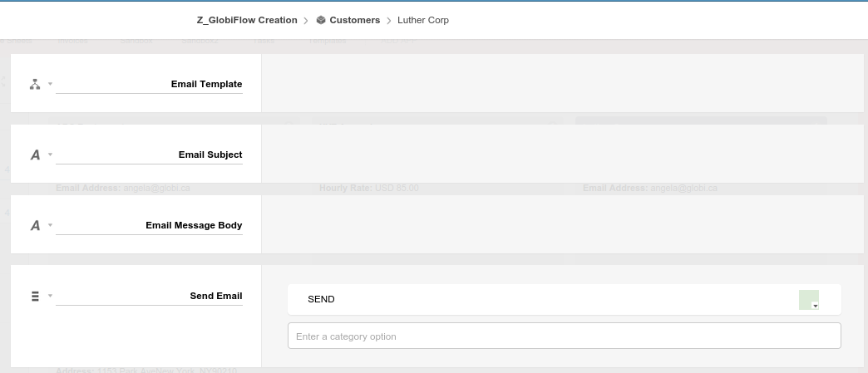Expand field type arrow for Send Email
Screen dimensions: 868x373
51,296
